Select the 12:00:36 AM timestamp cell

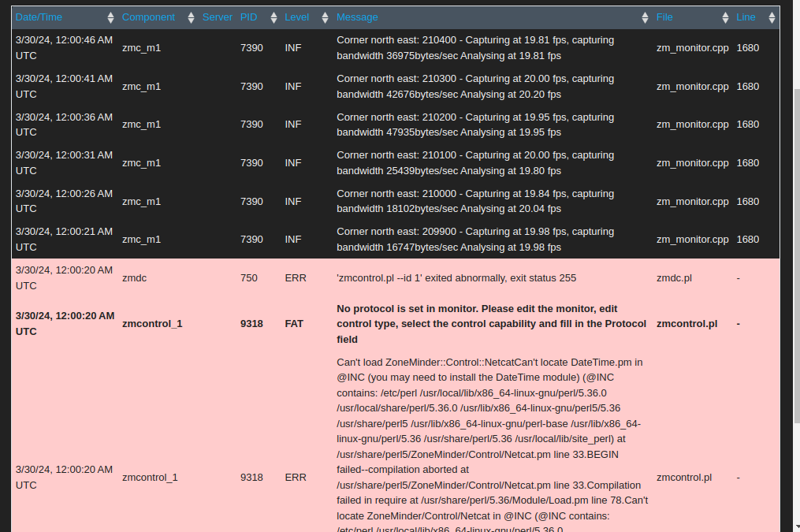pyautogui.click(x=65, y=125)
